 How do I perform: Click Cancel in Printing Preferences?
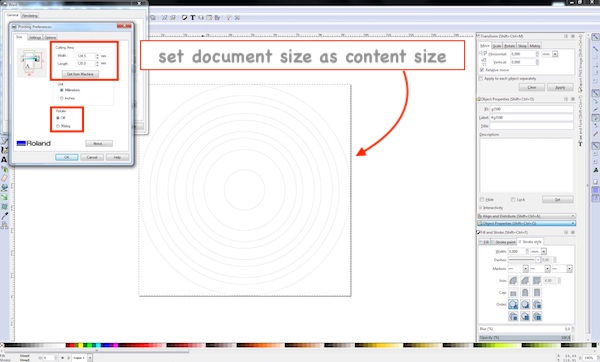click(92, 157)
